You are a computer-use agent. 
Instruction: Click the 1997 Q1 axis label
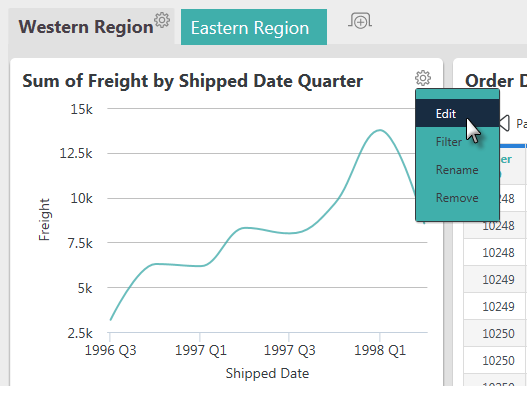click(201, 350)
